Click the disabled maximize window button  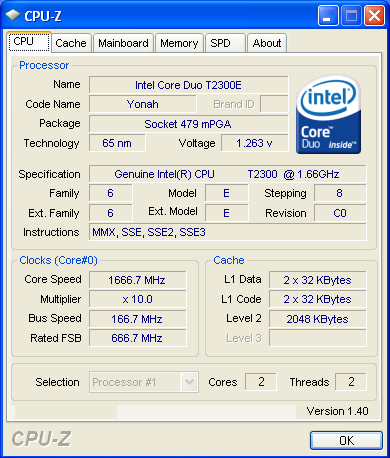[351, 15]
